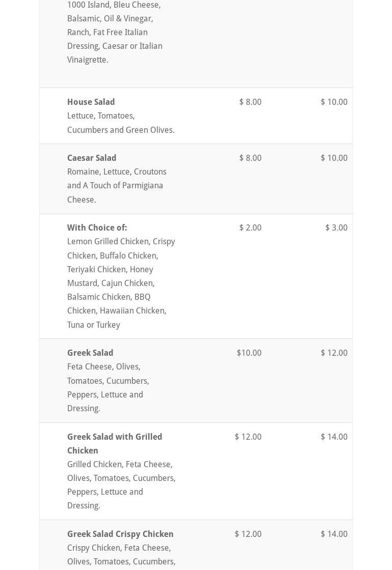This screenshot has height=570, width=392.
Task: Select $14.00 for Greek Salad with Grilled Chicken
Action: tap(334, 437)
